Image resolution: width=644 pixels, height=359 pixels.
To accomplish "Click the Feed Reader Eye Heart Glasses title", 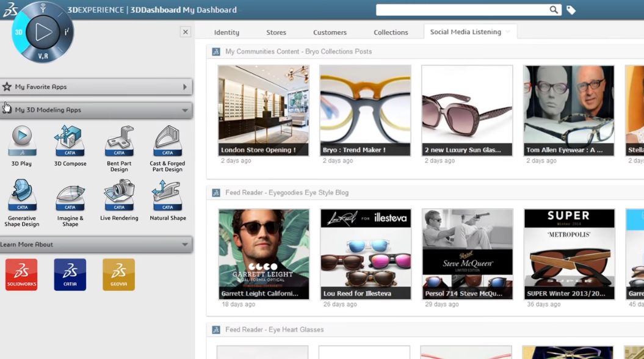I will (x=274, y=330).
